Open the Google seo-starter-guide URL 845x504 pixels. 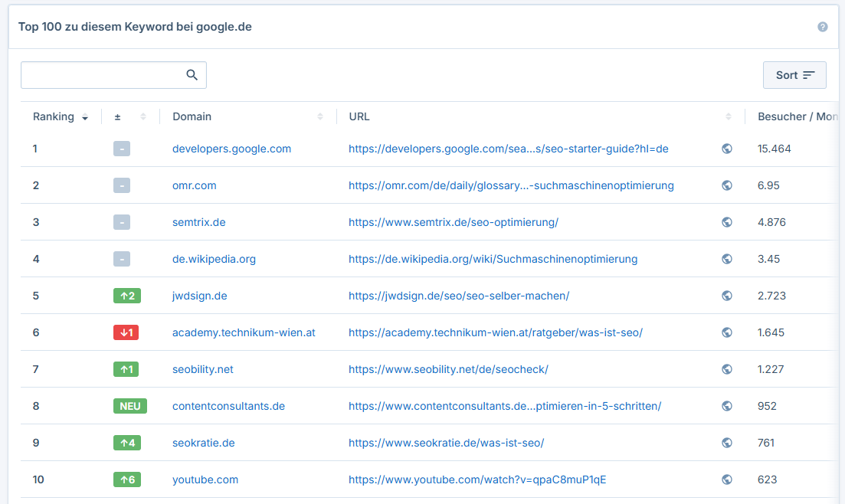pos(508,149)
